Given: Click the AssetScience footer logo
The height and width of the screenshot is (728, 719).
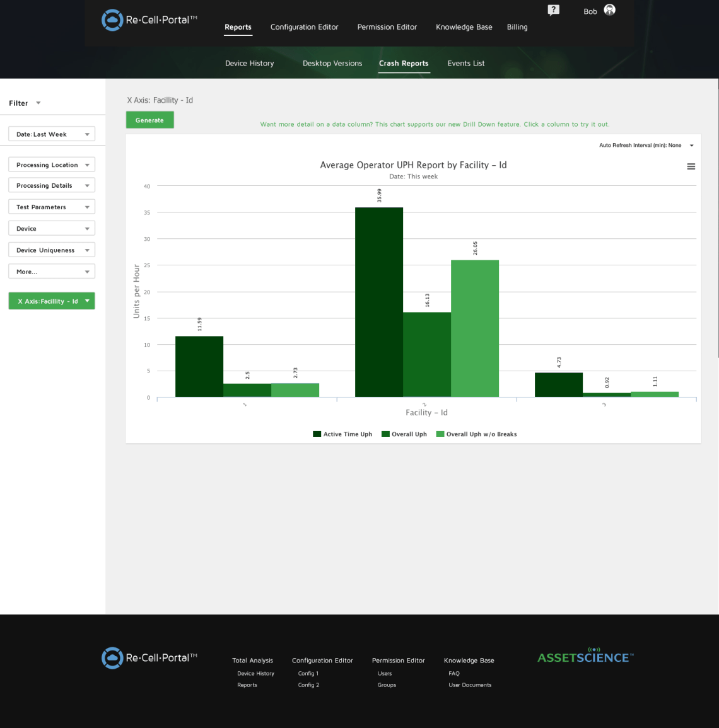Looking at the screenshot, I should point(585,656).
